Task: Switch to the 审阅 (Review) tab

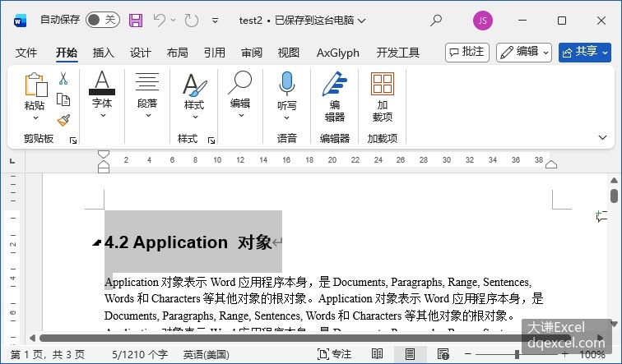Action: (252, 53)
